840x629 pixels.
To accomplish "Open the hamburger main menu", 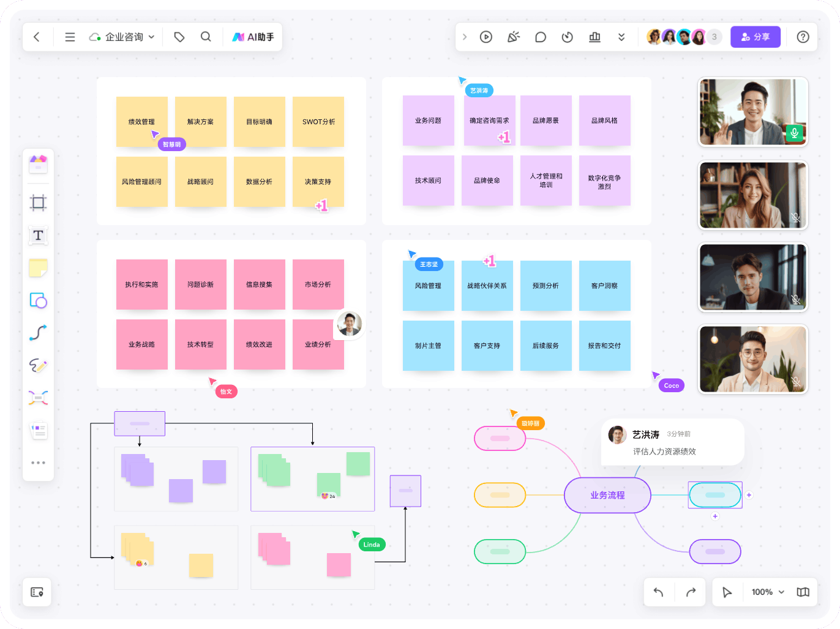I will coord(70,37).
